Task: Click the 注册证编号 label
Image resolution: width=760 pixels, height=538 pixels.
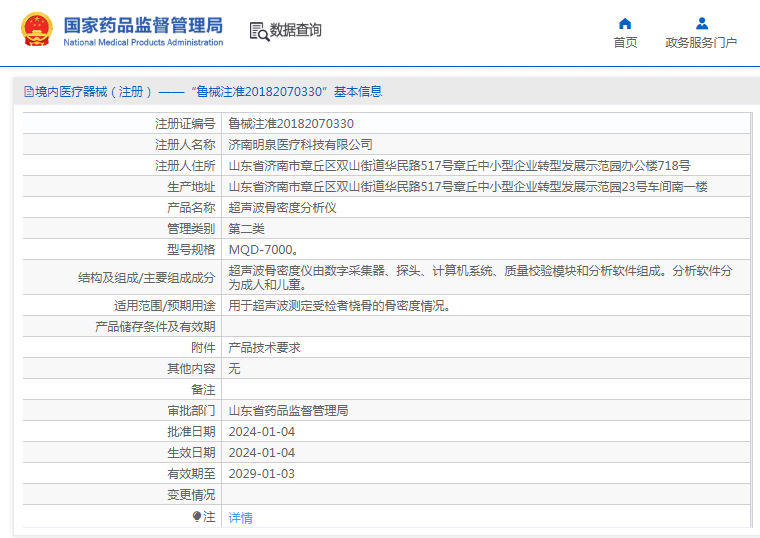Action: point(185,124)
